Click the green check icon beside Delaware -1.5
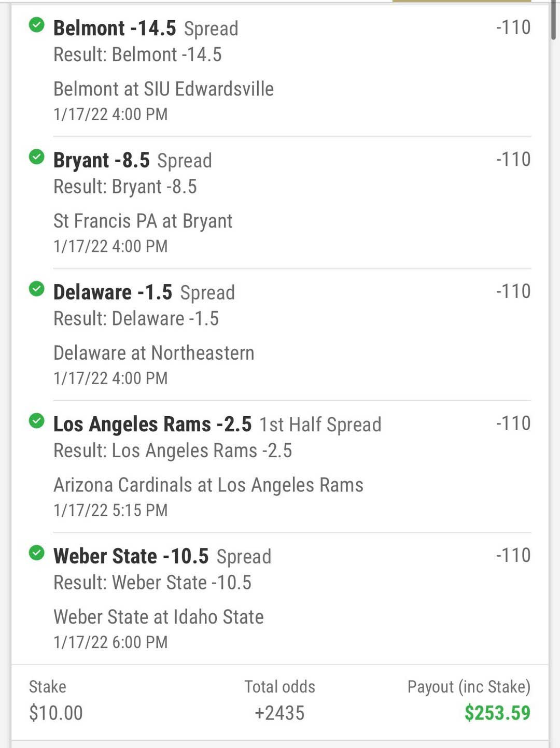Screen dimensions: 560x748 coord(36,289)
